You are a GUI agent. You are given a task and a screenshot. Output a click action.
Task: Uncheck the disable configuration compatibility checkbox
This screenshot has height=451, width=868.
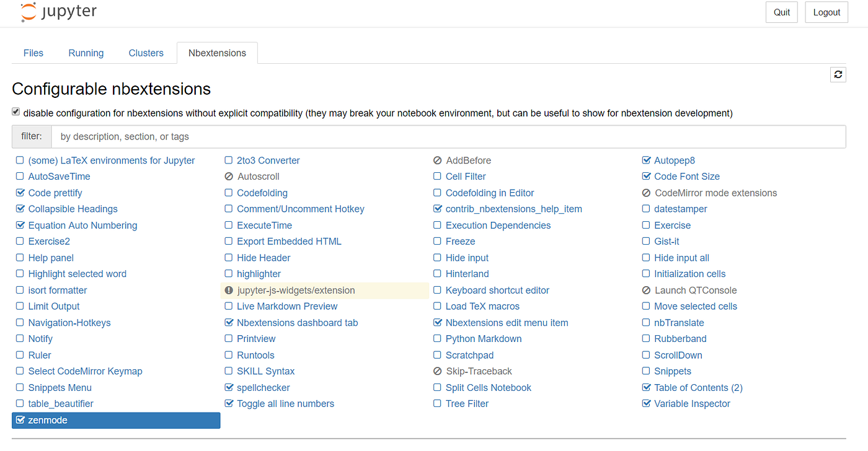click(x=16, y=113)
